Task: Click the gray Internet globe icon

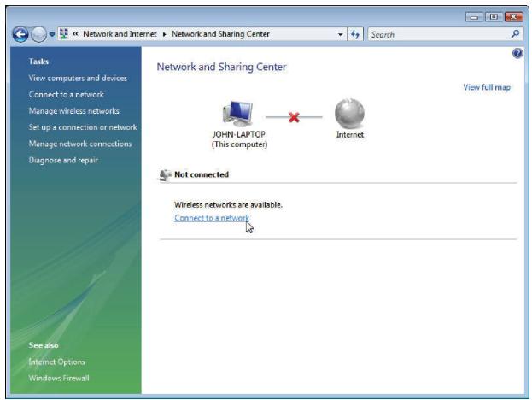Action: click(349, 114)
